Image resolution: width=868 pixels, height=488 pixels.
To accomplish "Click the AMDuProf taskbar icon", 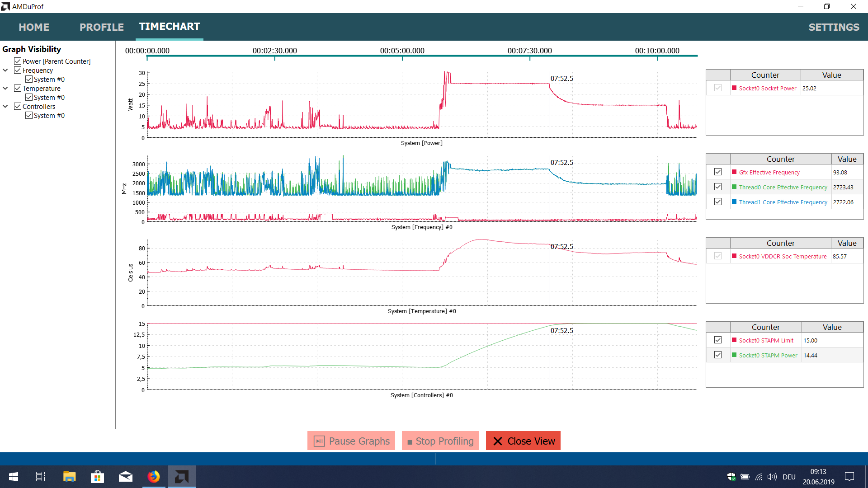I will [x=182, y=477].
